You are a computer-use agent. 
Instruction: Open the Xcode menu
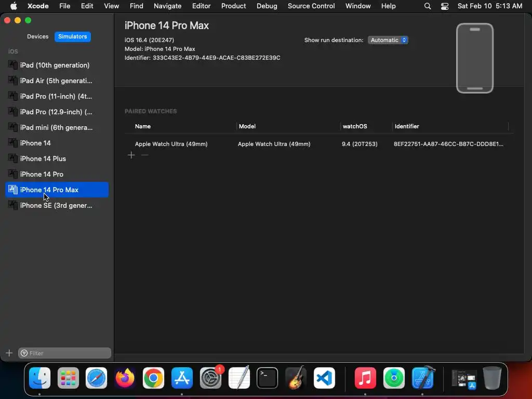click(38, 6)
